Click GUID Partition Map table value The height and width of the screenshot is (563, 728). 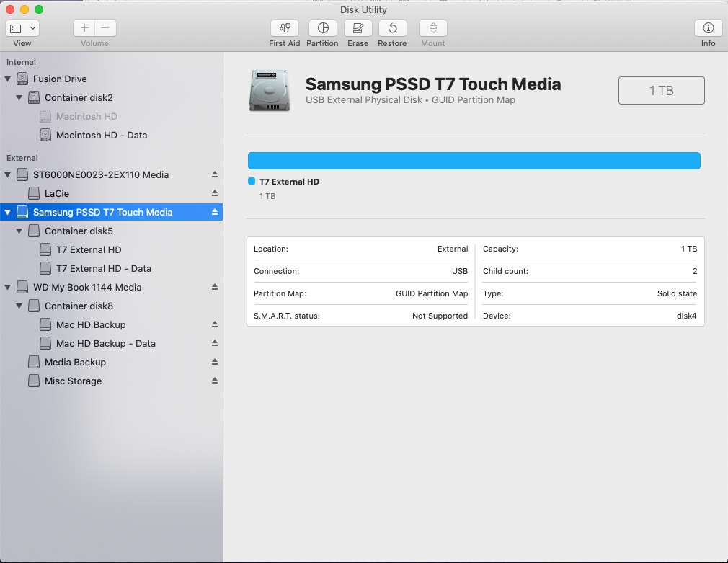tap(432, 293)
